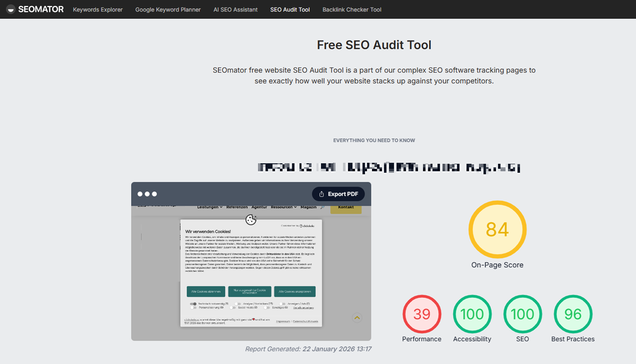The width and height of the screenshot is (636, 364).
Task: Enable the Analyse/Statistiken toggle
Action: (x=238, y=304)
